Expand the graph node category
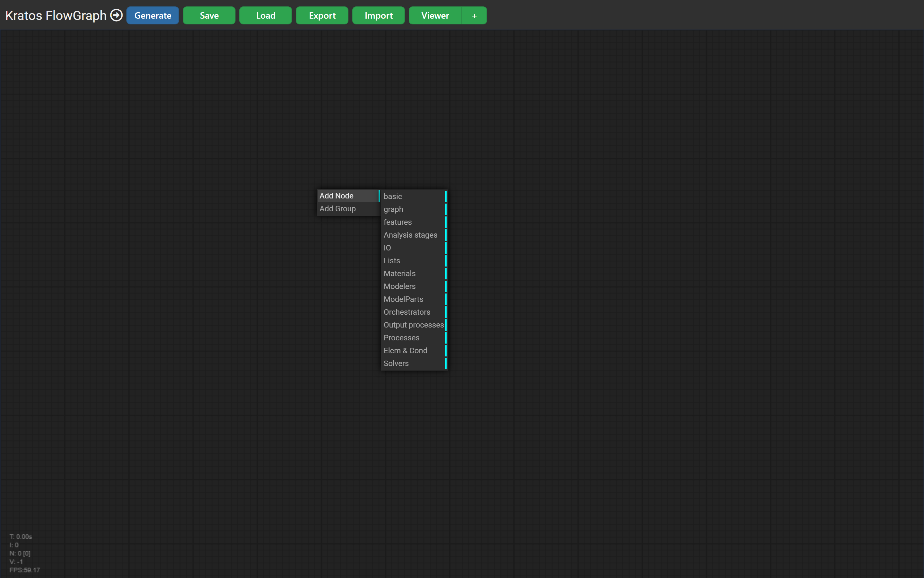 414,209
